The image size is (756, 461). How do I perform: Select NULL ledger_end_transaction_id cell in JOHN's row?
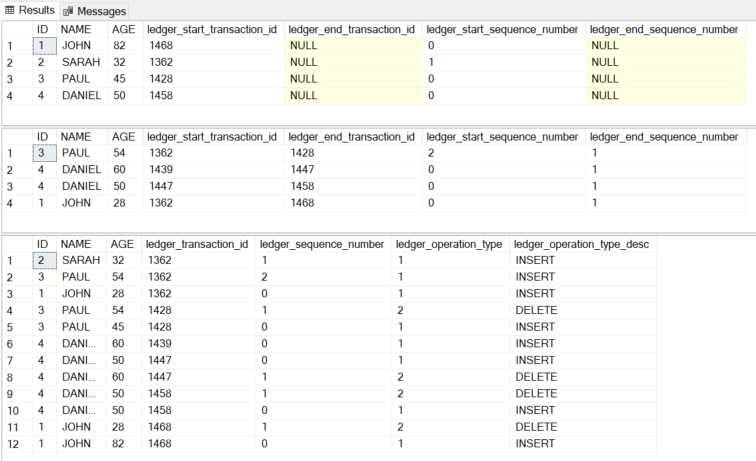tap(353, 45)
